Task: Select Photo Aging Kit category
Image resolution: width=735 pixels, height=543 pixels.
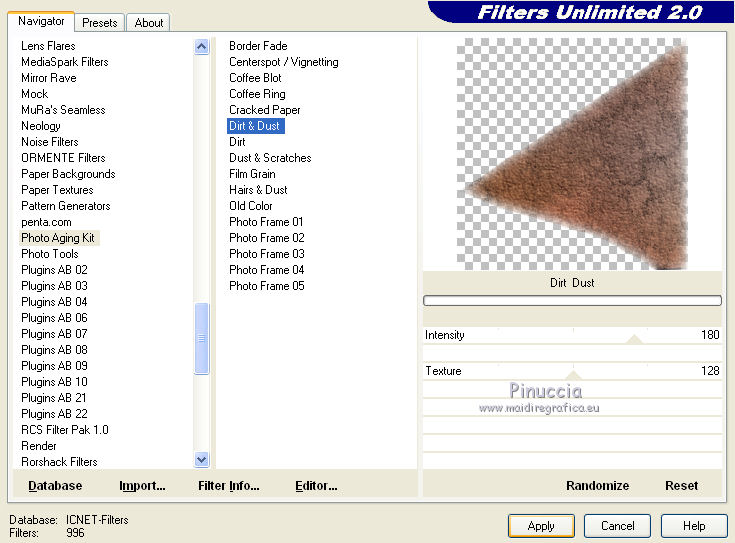Action: (58, 238)
